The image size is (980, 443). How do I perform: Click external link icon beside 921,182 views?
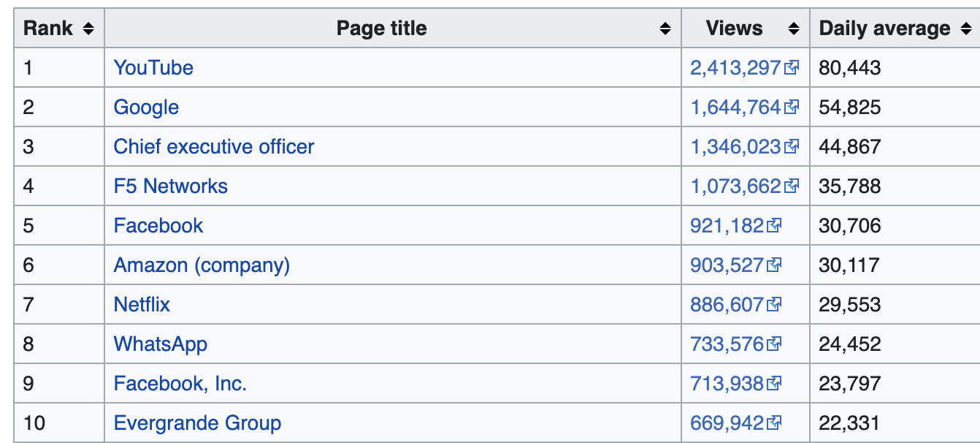point(774,226)
